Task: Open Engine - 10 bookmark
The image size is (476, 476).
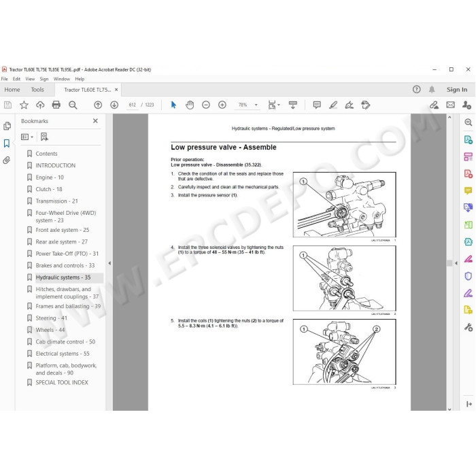Action: 50,177
